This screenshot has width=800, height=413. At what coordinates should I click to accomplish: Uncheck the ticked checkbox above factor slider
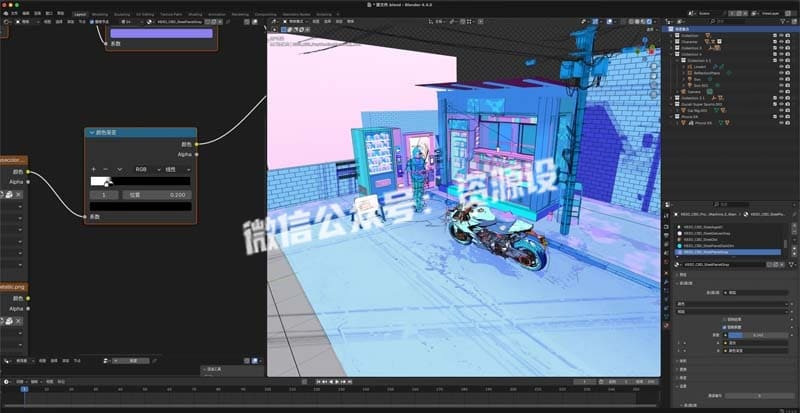coord(724,327)
